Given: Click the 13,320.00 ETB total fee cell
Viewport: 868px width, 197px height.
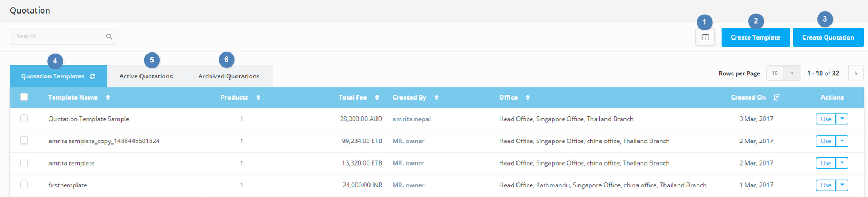Looking at the screenshot, I should pos(362,163).
